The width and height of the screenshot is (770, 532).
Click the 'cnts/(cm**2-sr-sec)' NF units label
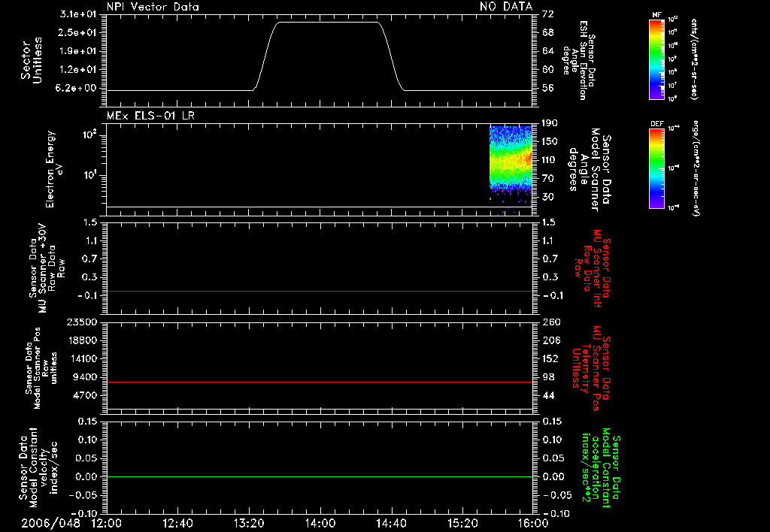[x=694, y=59]
